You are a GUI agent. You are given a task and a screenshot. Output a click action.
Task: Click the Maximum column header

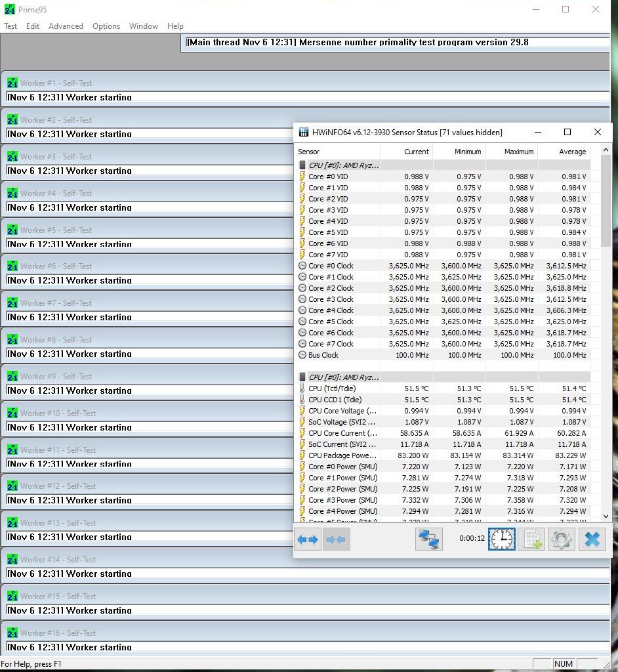[512, 152]
